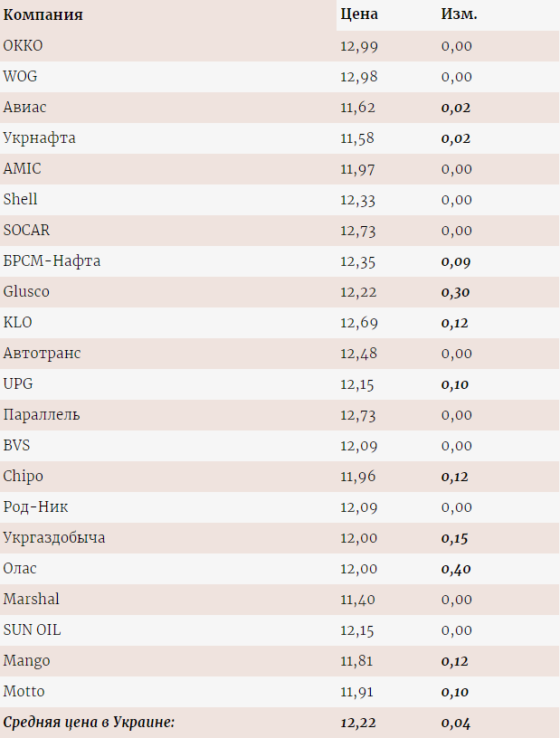Click the Авиас price 11,62
Screen dimensions: 560x738
[357, 108]
